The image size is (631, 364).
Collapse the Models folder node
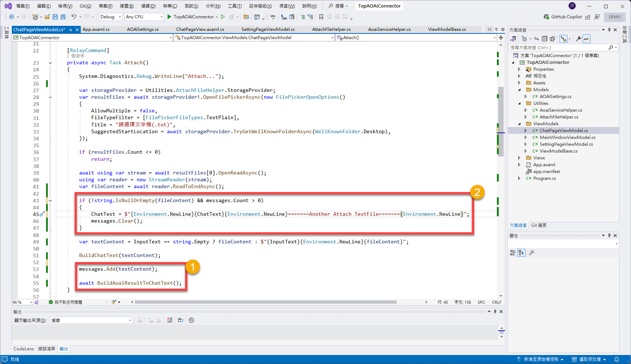pos(519,90)
